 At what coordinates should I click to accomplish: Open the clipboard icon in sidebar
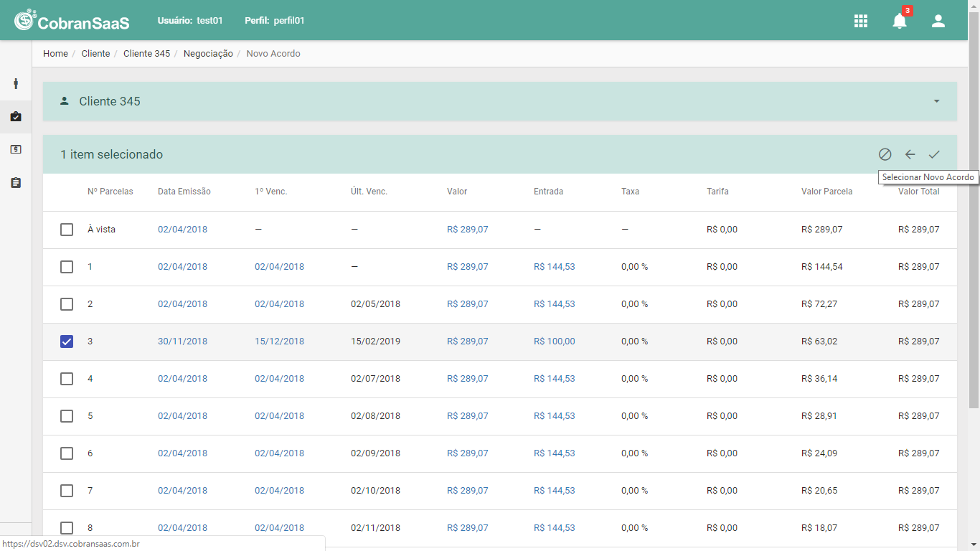(16, 183)
